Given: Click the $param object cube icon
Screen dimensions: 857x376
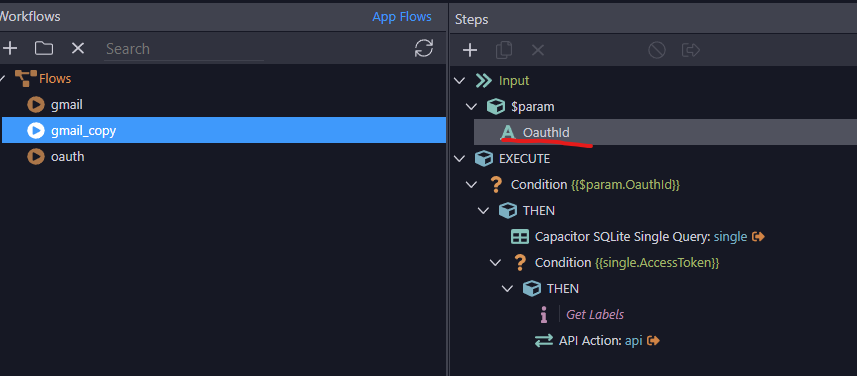Looking at the screenshot, I should [496, 107].
